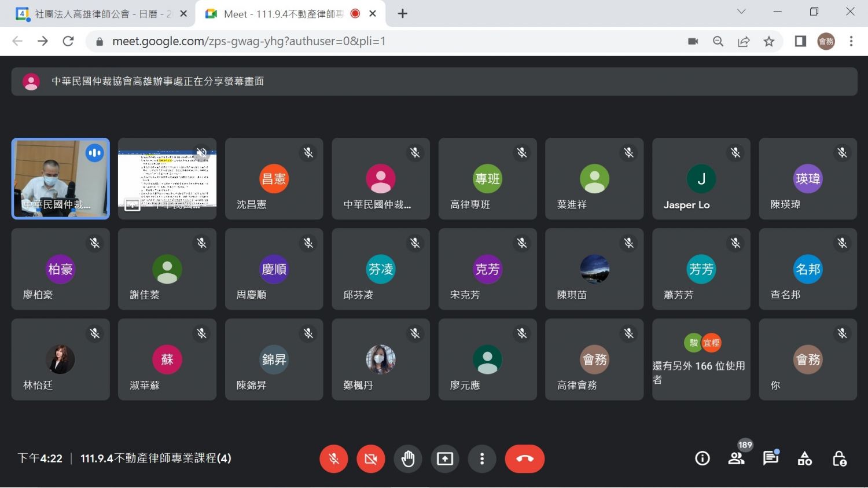
Task: Go back in browser history
Action: pos(17,41)
